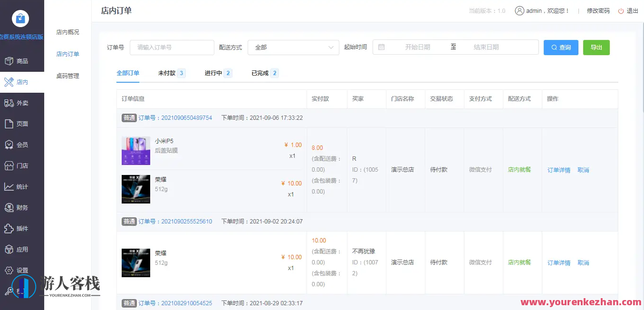Click the calendar icon in date range

coord(381,47)
